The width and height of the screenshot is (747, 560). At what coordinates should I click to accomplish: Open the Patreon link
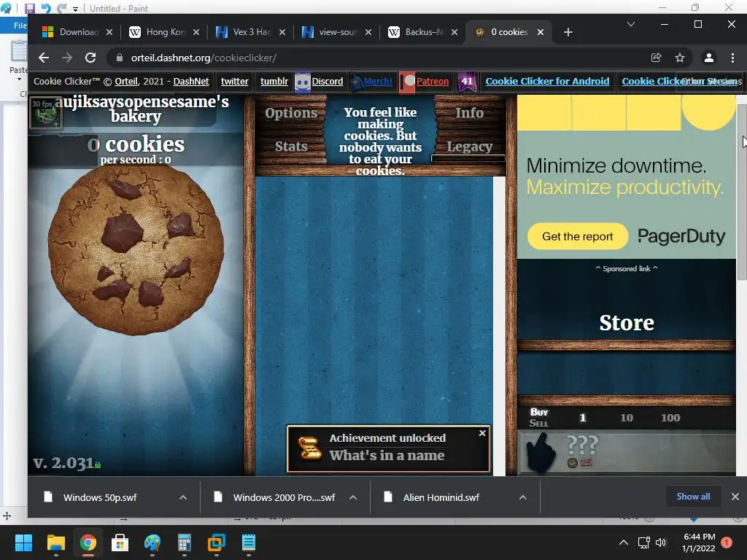click(x=432, y=82)
